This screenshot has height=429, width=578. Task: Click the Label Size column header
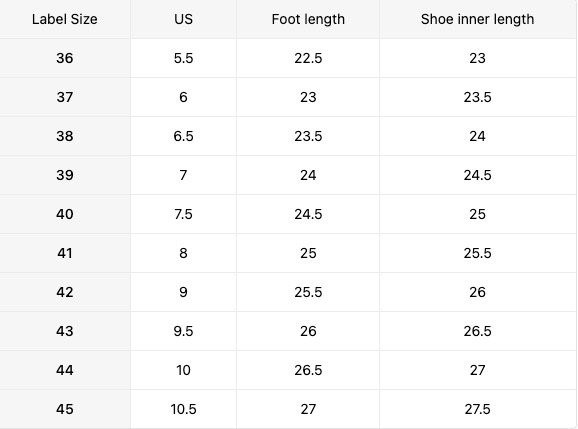point(65,19)
